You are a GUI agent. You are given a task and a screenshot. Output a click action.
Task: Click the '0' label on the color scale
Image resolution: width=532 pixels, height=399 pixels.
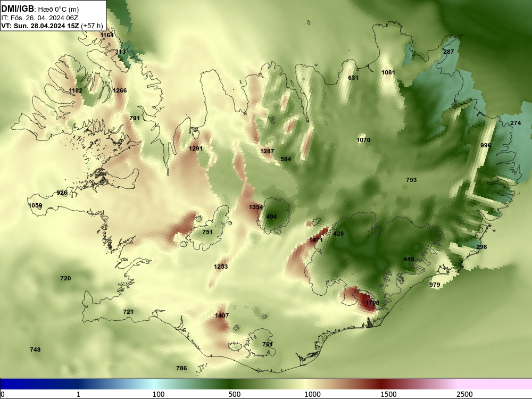pos(3,394)
